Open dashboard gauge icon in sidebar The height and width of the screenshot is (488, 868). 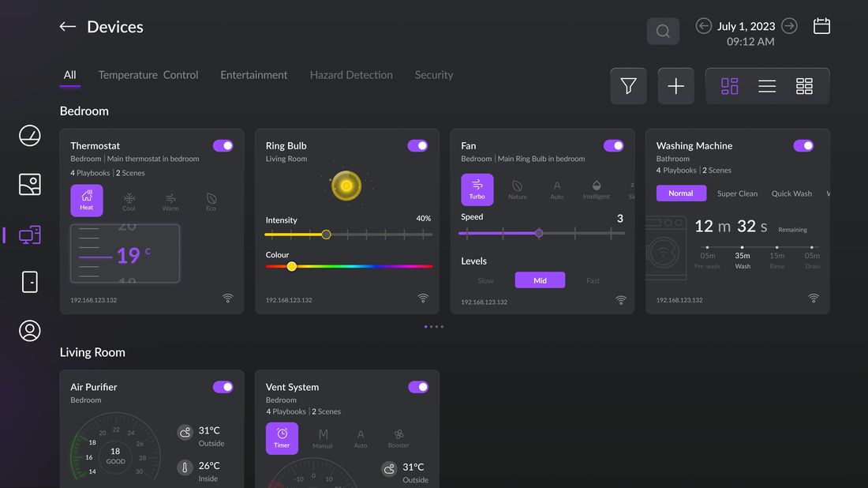[x=30, y=136]
